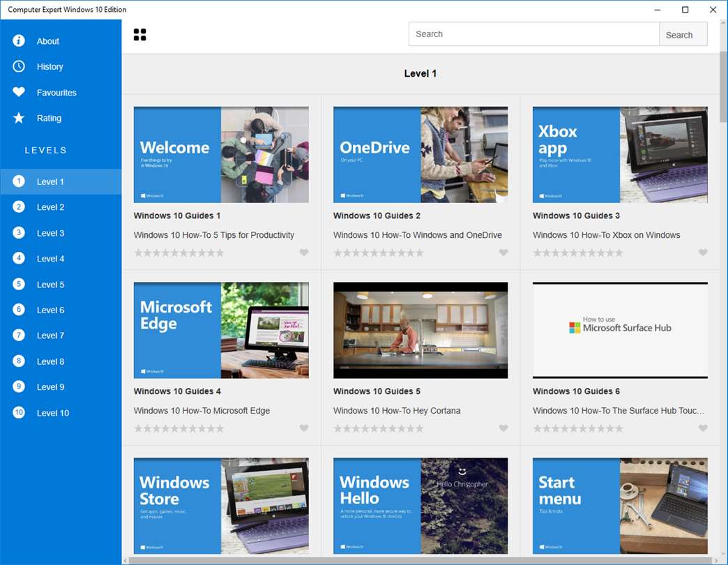Rate Windows 10 Guides 2 using stars
This screenshot has width=728, height=565.
coord(379,253)
